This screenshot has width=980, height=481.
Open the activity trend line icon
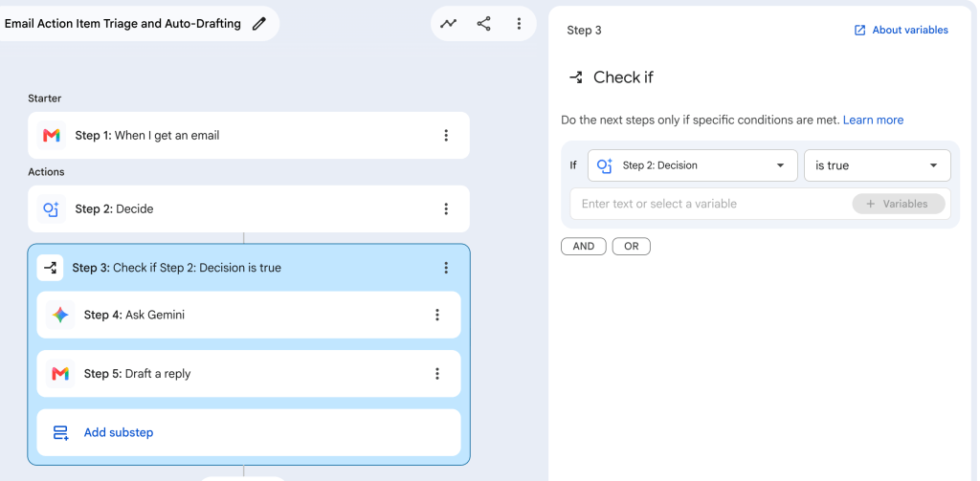(x=448, y=24)
